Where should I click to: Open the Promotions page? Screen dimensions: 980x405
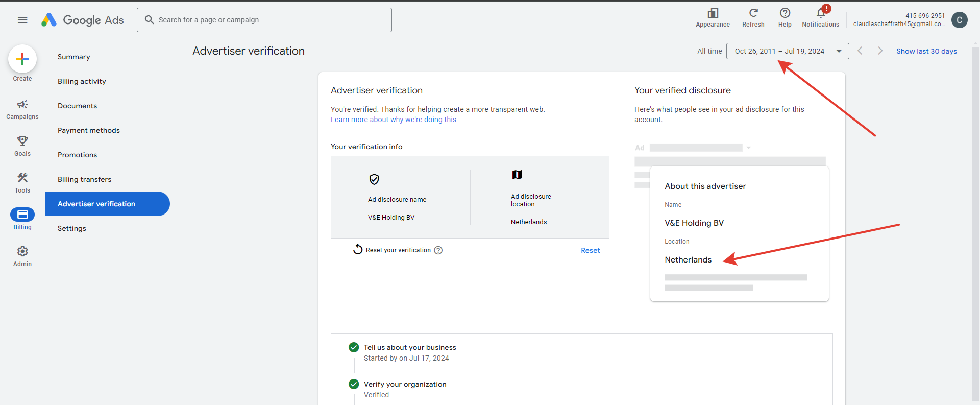point(77,155)
